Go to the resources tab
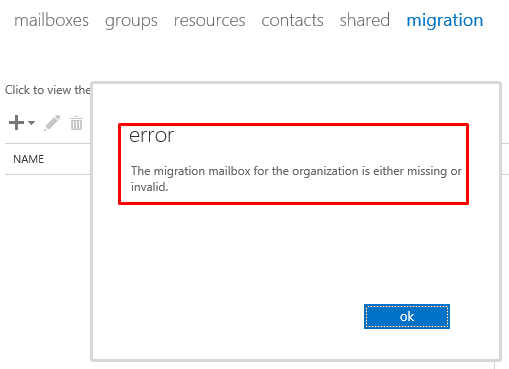The width and height of the screenshot is (509, 369). (x=209, y=20)
